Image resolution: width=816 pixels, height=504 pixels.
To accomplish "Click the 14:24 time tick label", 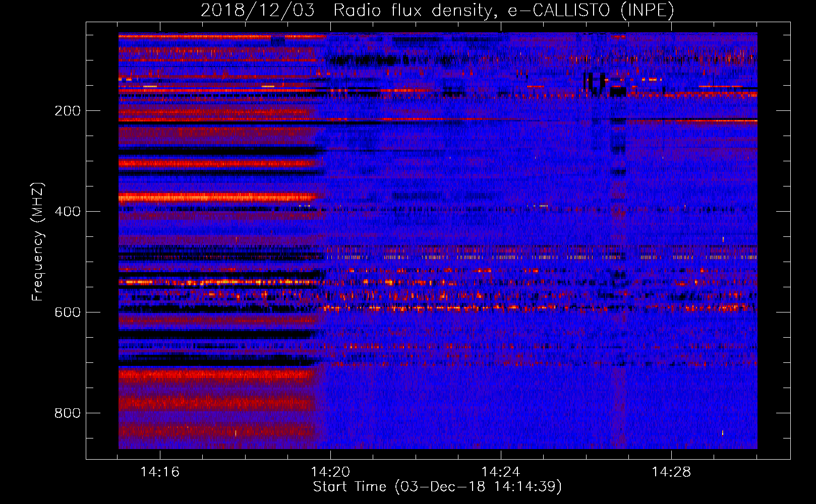I will tap(501, 472).
